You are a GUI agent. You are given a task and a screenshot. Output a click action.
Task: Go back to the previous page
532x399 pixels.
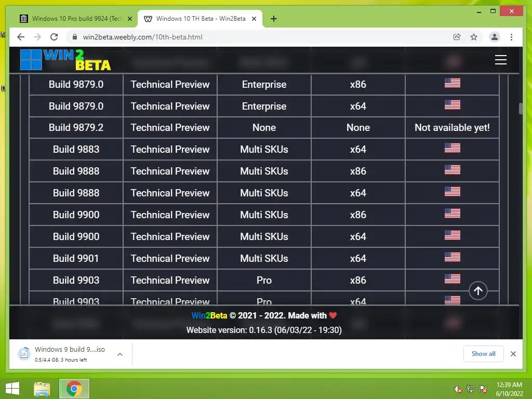[21, 37]
